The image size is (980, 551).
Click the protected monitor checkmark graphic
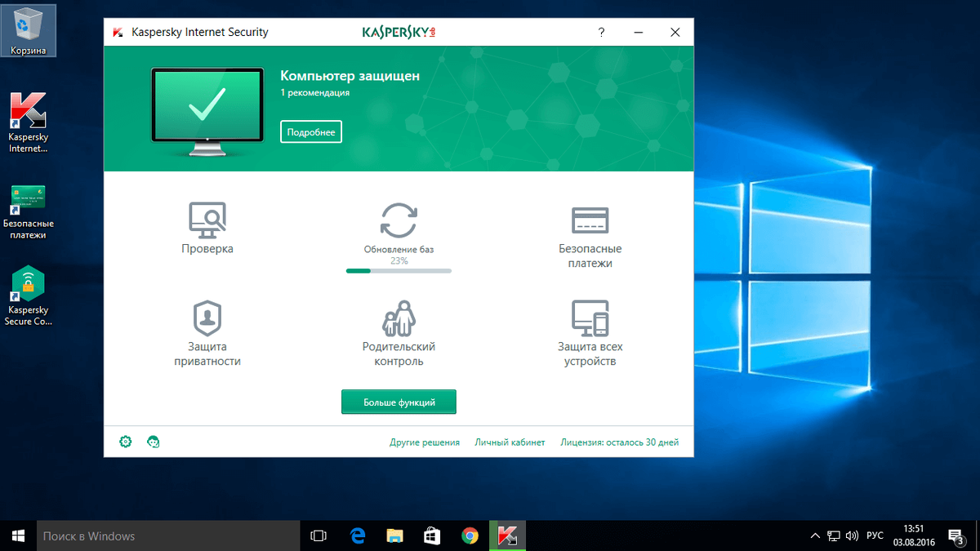pyautogui.click(x=207, y=112)
